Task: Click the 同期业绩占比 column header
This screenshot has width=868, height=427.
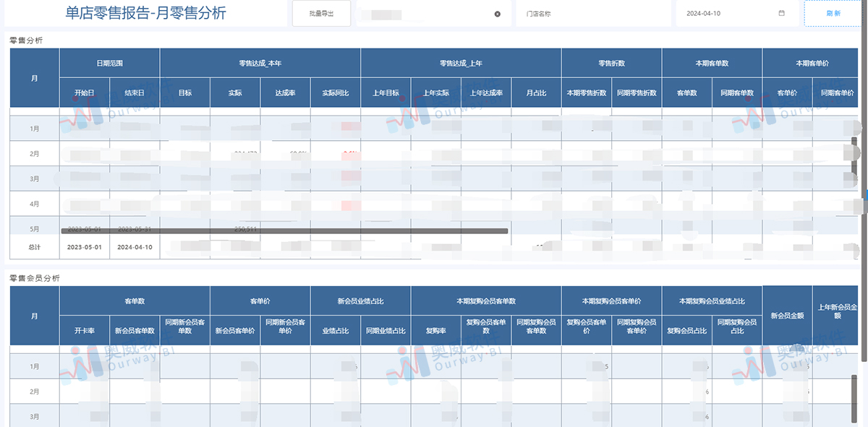Action: click(386, 331)
